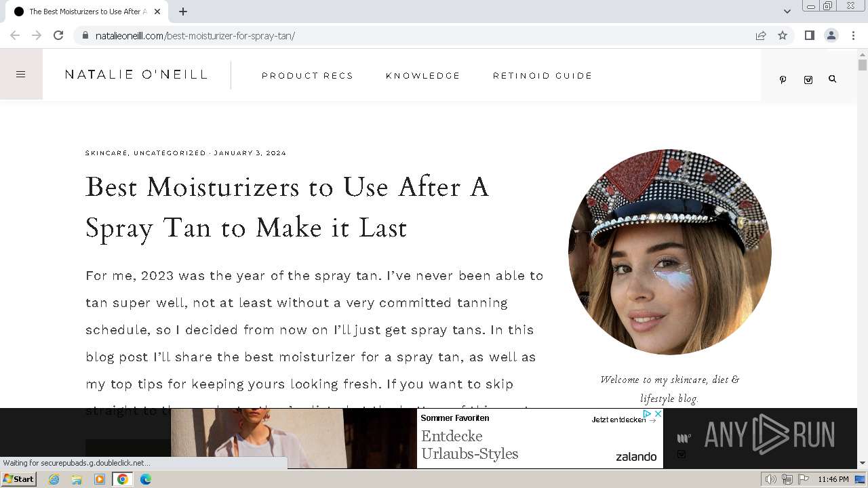Image resolution: width=868 pixels, height=488 pixels.
Task: Switch to Chrome in the taskbar
Action: click(x=123, y=479)
